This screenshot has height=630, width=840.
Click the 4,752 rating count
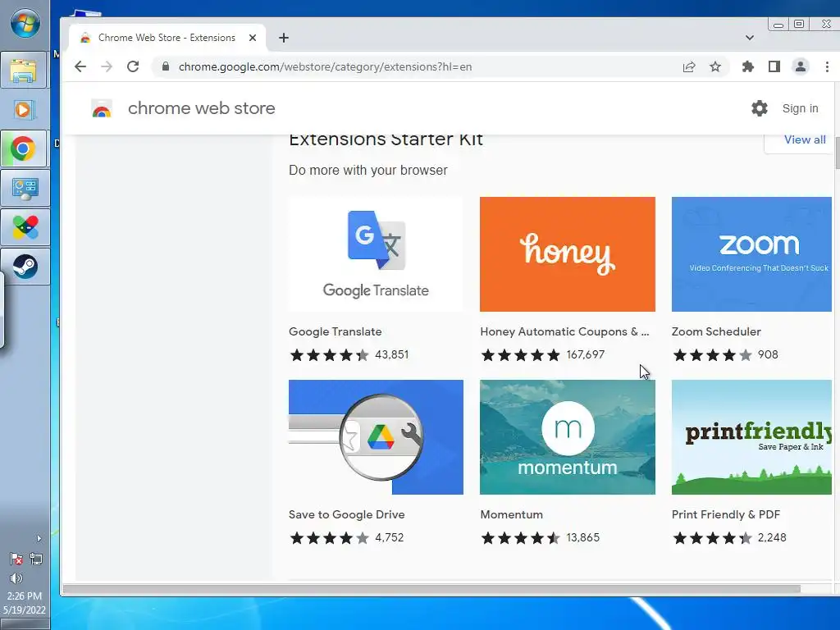[x=389, y=537]
